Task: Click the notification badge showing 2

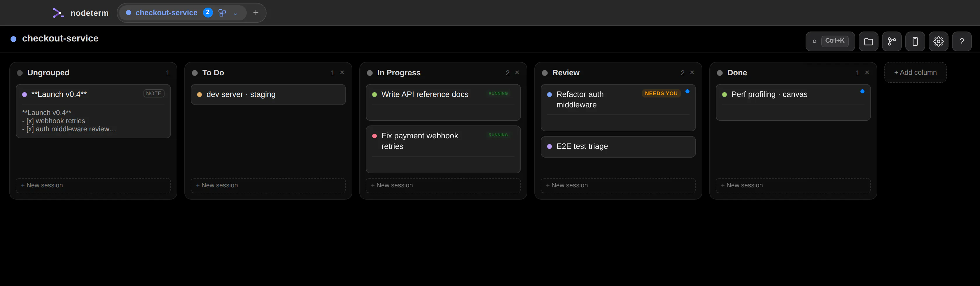Action: point(208,13)
